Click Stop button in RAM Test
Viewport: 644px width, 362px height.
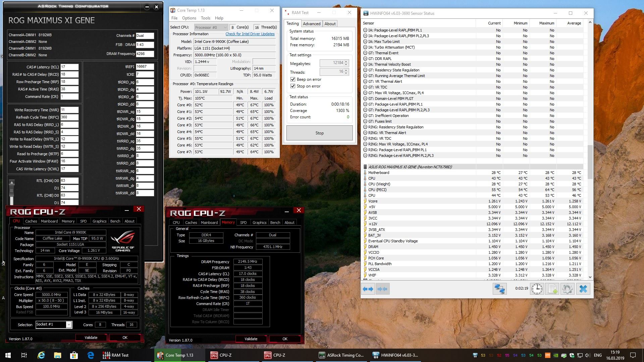(x=319, y=133)
